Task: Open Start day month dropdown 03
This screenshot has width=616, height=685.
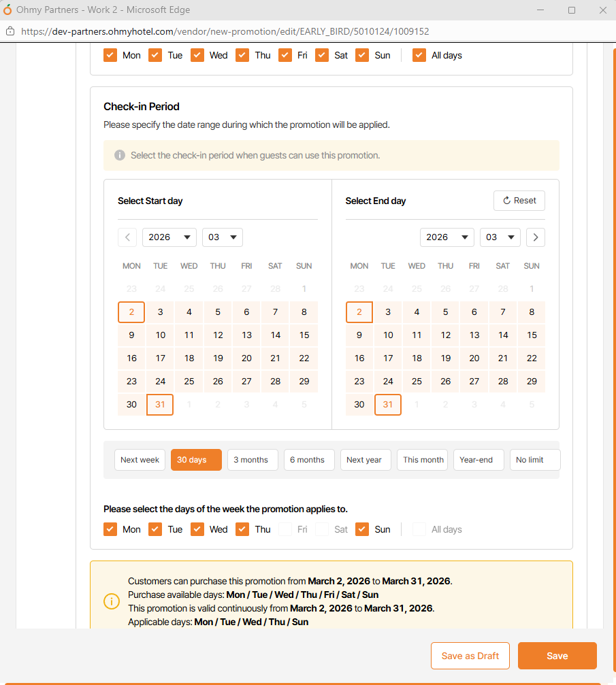Action: coord(223,237)
